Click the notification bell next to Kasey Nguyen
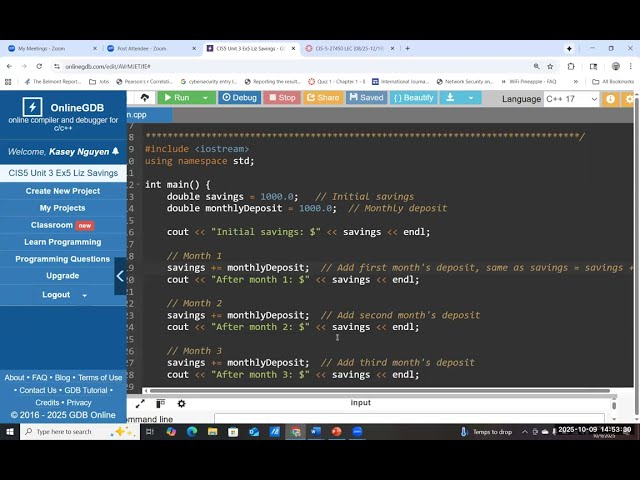The image size is (640, 480). click(x=116, y=151)
